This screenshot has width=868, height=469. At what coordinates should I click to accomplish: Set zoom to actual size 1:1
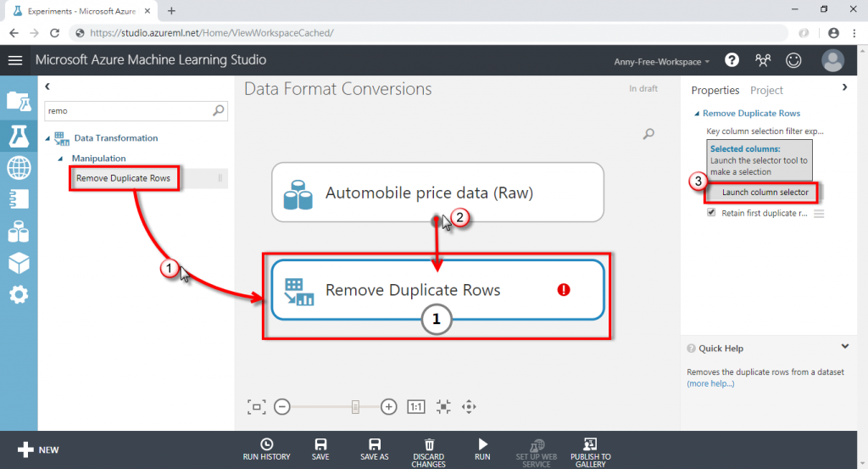[415, 407]
